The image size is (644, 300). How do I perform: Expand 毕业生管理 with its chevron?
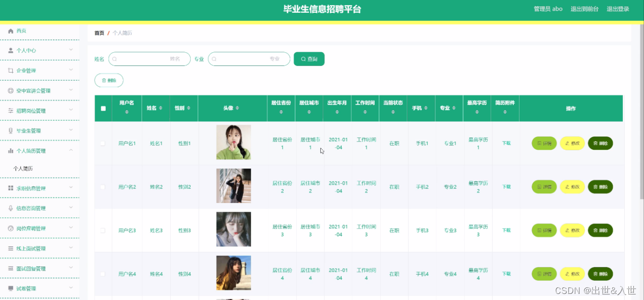coord(71,130)
